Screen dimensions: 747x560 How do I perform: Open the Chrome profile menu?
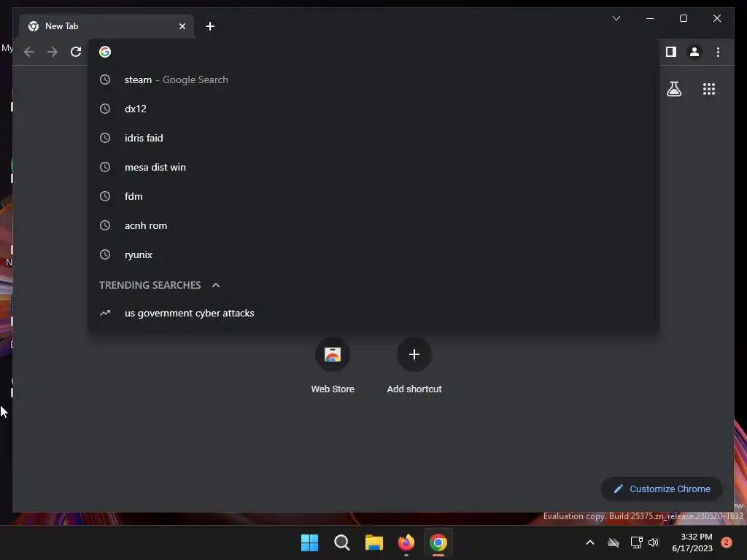click(x=694, y=52)
